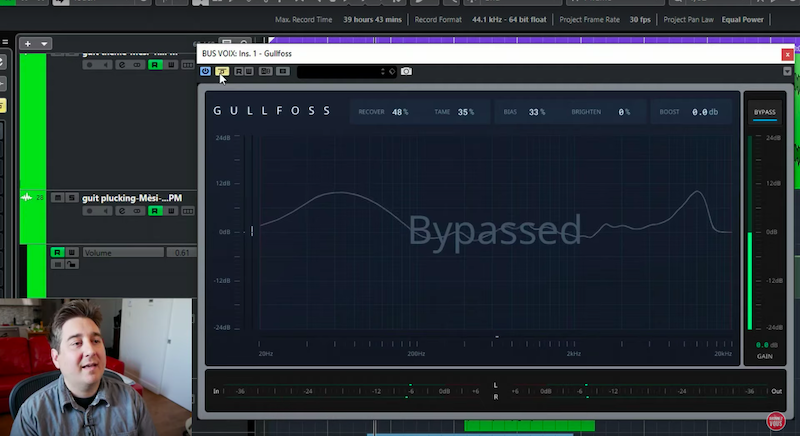Click the Max. Record Time value
800x436 pixels.
click(x=372, y=19)
